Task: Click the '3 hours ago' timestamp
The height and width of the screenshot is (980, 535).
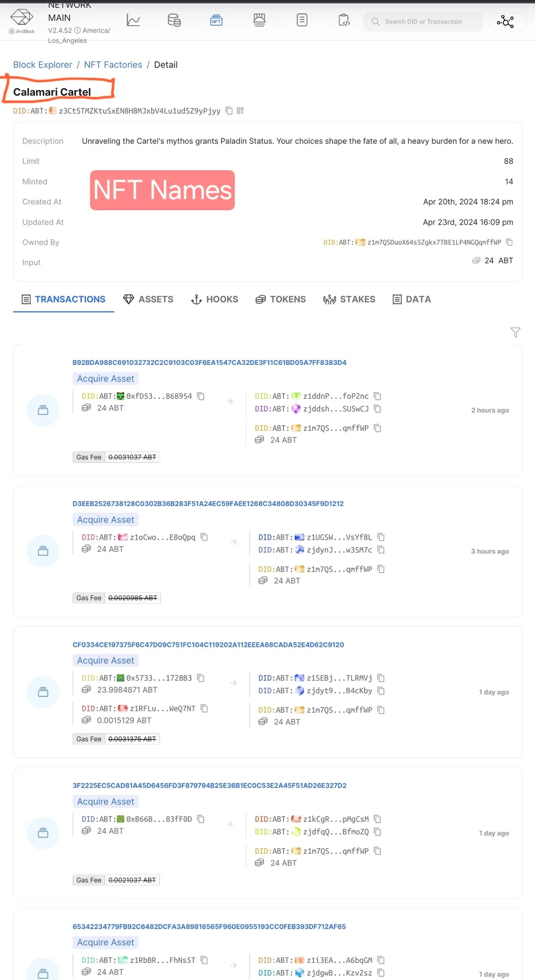Action: (x=490, y=551)
